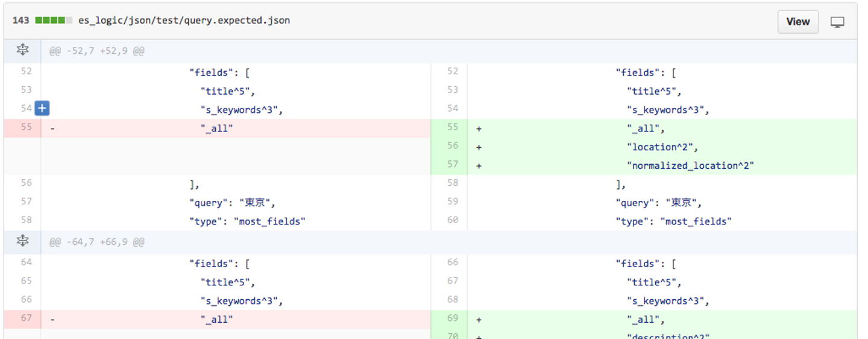The height and width of the screenshot is (339, 868).
Task: Click the green diffstat bar blocks
Action: (x=54, y=21)
